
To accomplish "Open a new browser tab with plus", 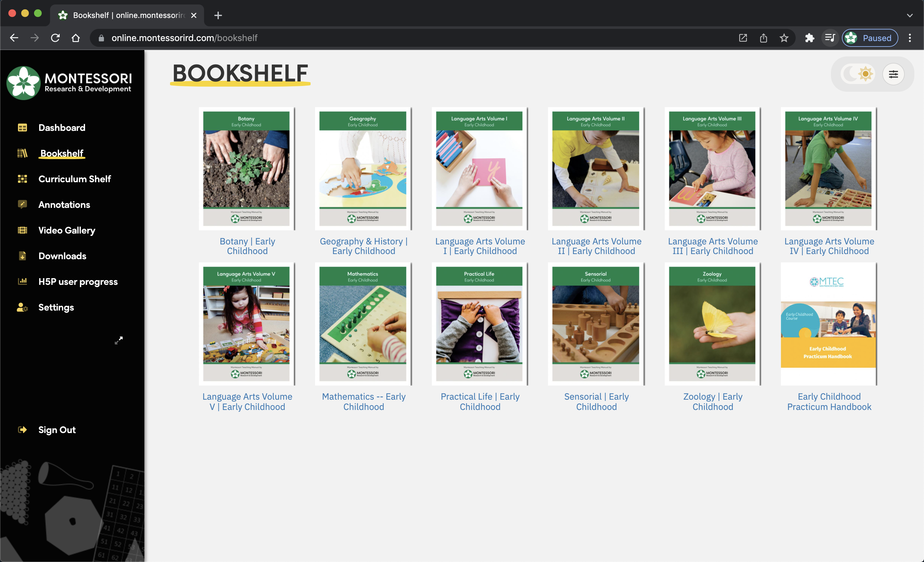I will (x=218, y=15).
